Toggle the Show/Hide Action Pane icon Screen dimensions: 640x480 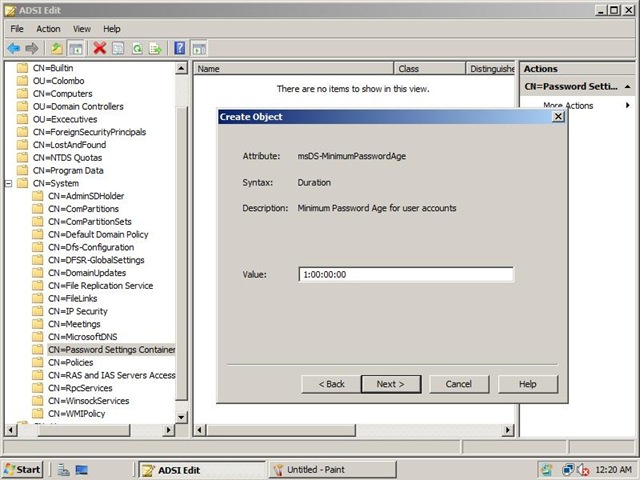pyautogui.click(x=199, y=49)
